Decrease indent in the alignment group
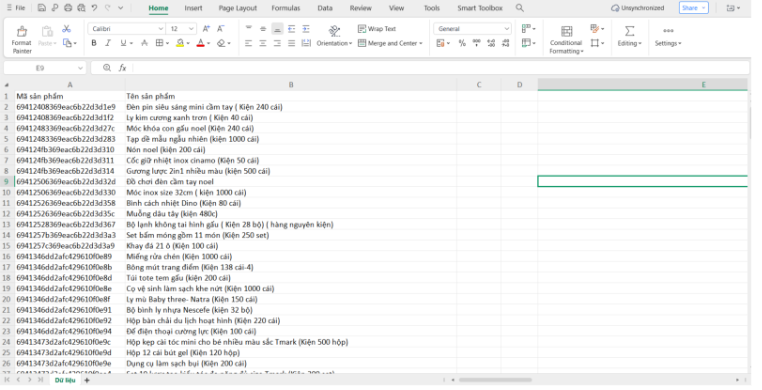The image size is (762, 390). click(x=292, y=29)
